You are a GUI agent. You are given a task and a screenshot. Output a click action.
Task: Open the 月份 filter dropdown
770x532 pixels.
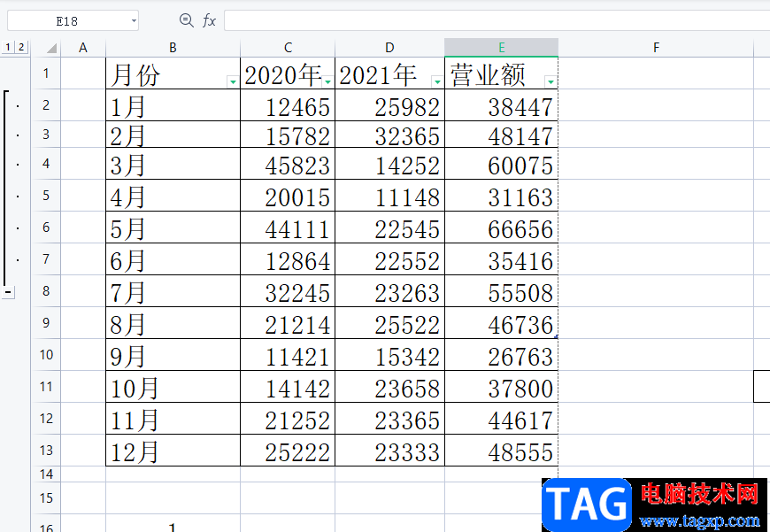tap(233, 81)
